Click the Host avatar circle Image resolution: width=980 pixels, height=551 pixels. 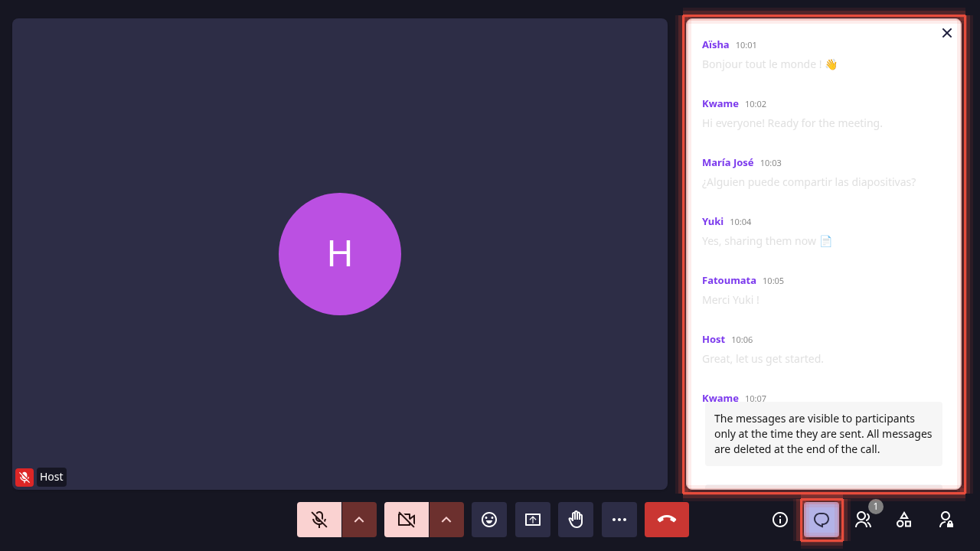340,254
